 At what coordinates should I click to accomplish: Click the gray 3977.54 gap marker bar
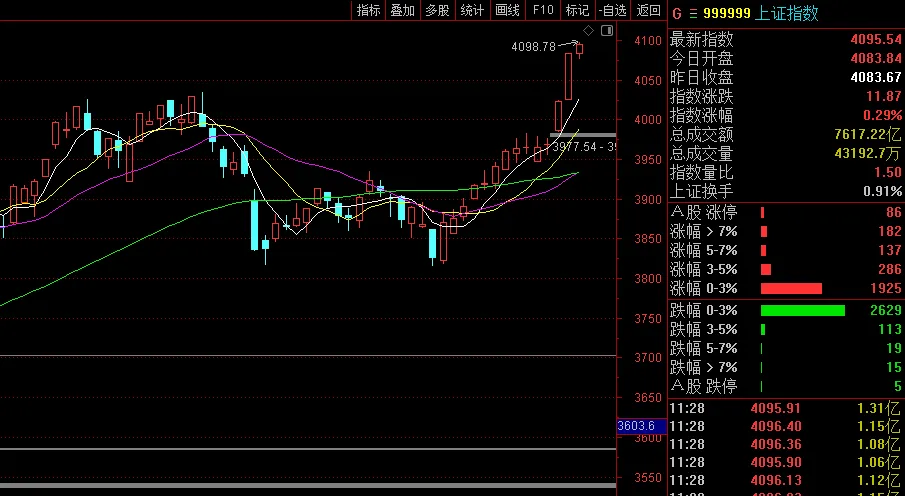coord(583,134)
